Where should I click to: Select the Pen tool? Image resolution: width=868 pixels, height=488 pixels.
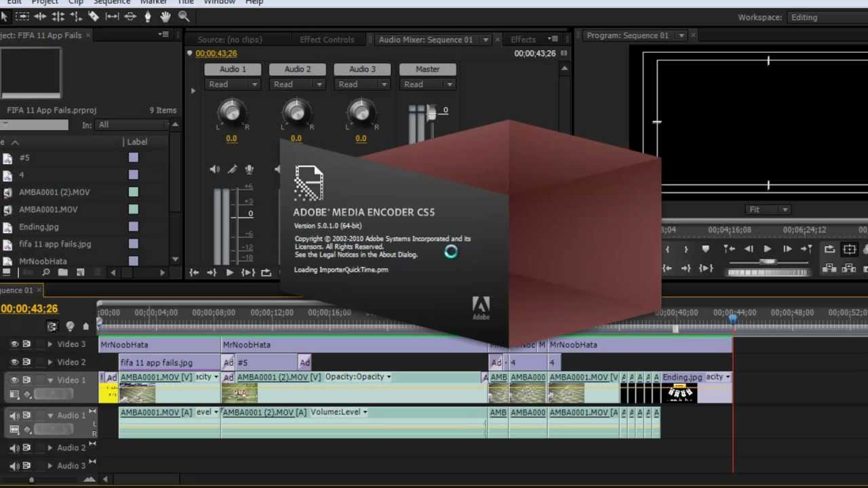coord(148,16)
